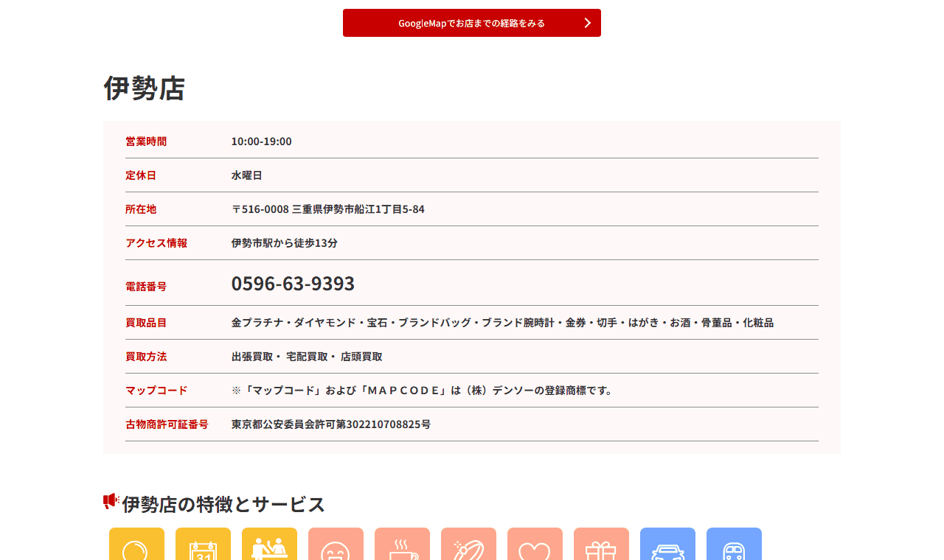Click the 伊勢店の特徴とサービス heading
This screenshot has width=944, height=560.
coord(223,505)
